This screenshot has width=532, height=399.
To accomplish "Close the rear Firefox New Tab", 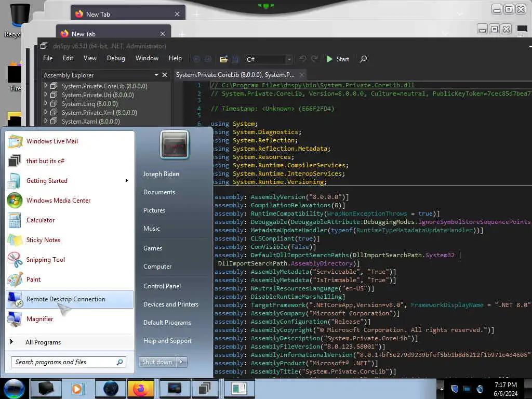I will pyautogui.click(x=177, y=14).
